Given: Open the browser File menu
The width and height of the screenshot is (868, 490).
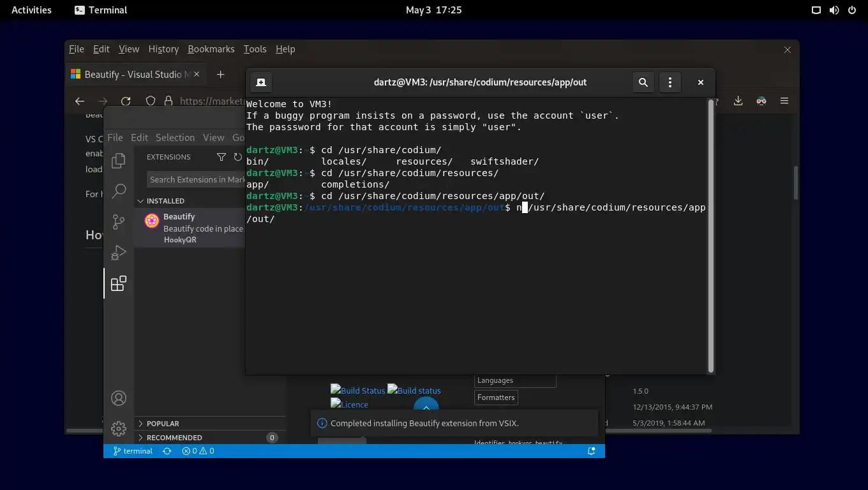Looking at the screenshot, I should click(x=77, y=49).
